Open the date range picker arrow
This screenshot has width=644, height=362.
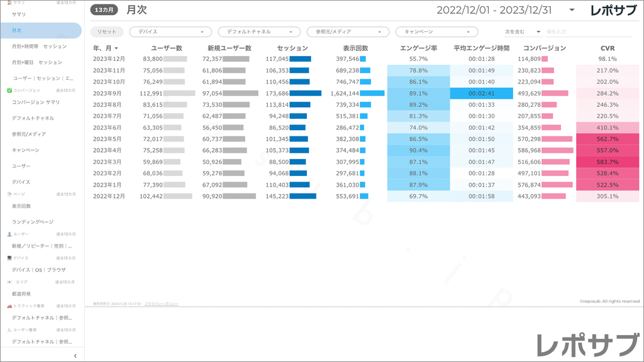click(x=572, y=10)
